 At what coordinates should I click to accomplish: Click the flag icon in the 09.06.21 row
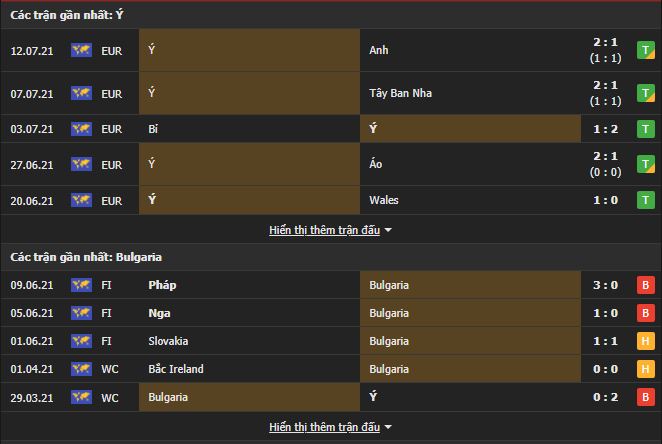81,285
